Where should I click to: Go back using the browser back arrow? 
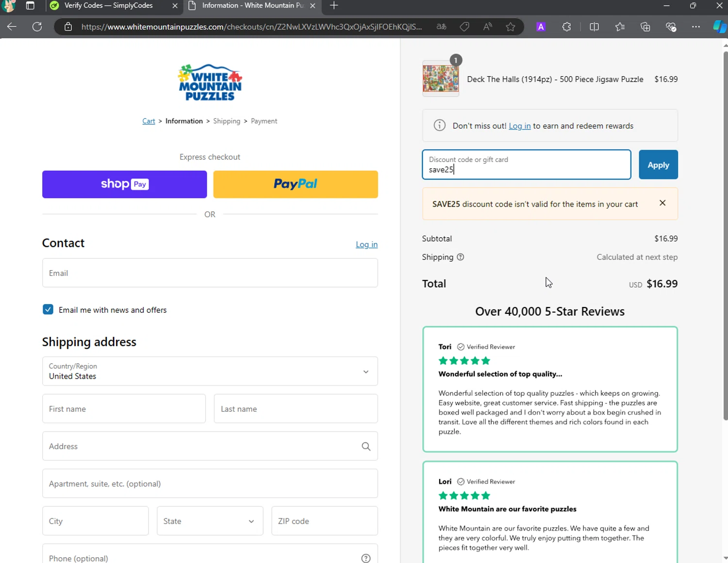tap(12, 27)
